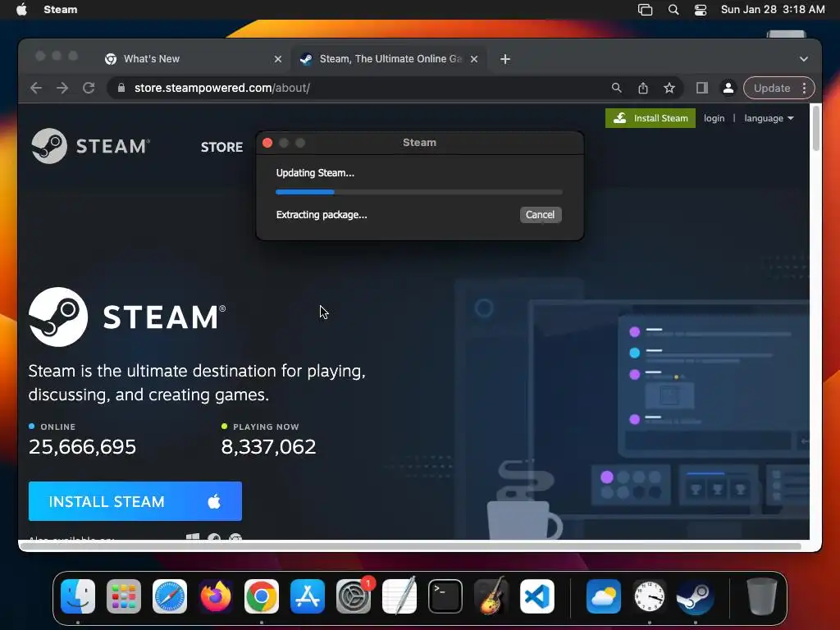Click the blue INSTALL STEAM button

(135, 501)
